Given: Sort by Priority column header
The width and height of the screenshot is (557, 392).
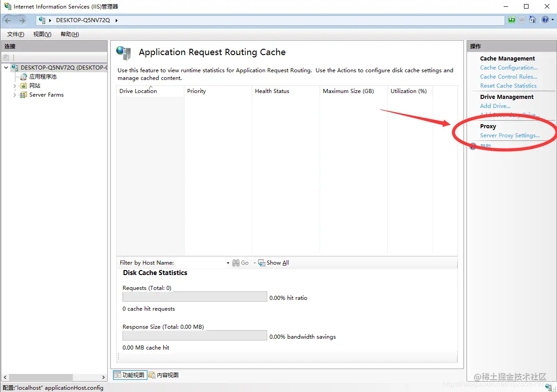Looking at the screenshot, I should coord(218,91).
